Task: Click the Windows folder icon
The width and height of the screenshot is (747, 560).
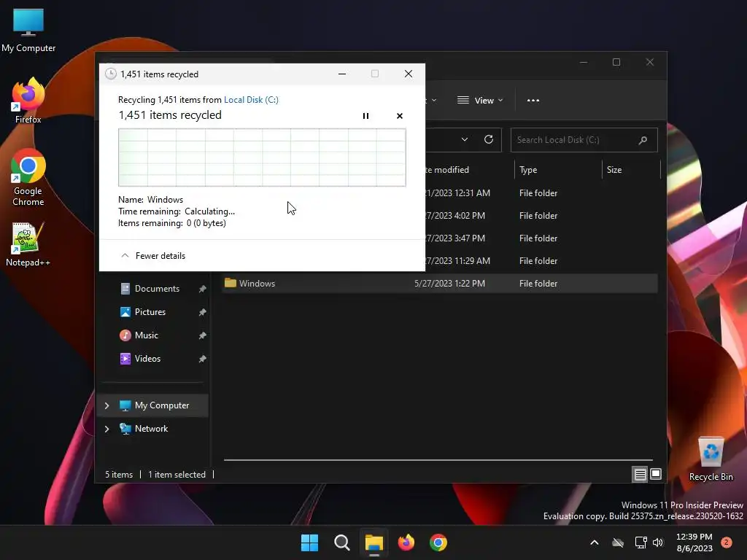Action: pyautogui.click(x=231, y=283)
